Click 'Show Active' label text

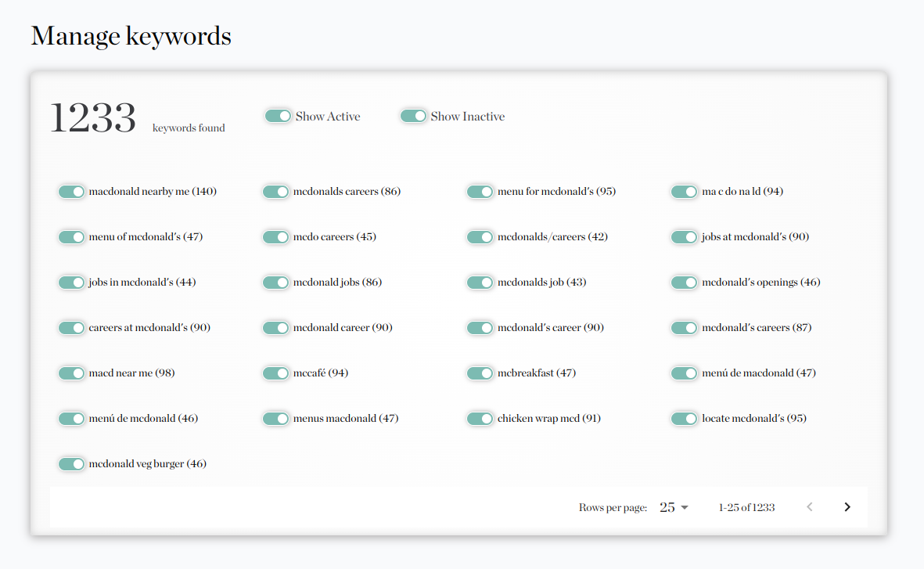pyautogui.click(x=328, y=117)
